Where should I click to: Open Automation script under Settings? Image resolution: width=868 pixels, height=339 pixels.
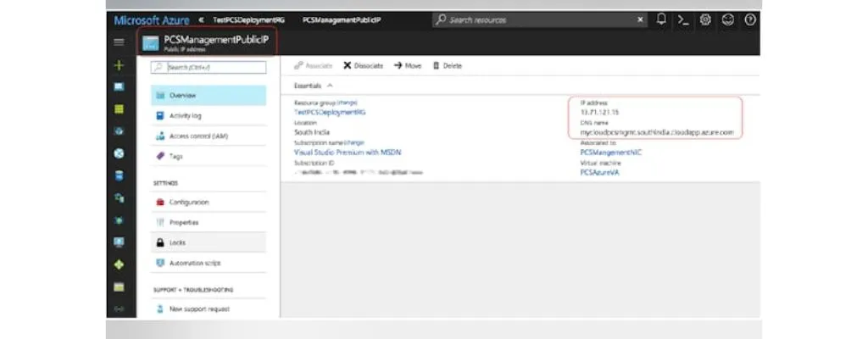click(209, 263)
